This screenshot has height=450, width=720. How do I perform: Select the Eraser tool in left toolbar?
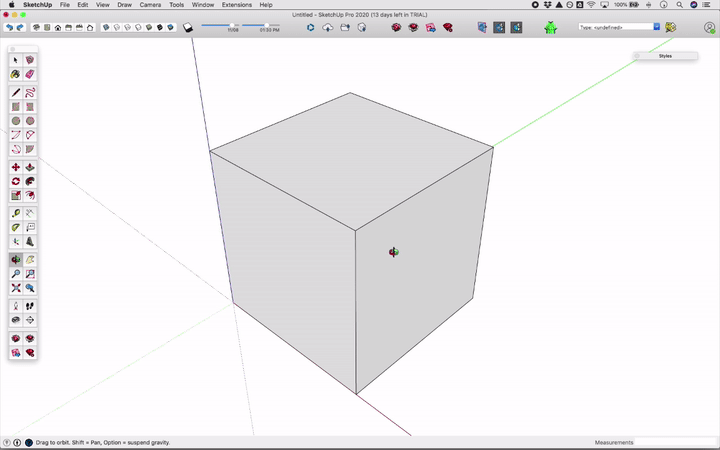[x=30, y=74]
